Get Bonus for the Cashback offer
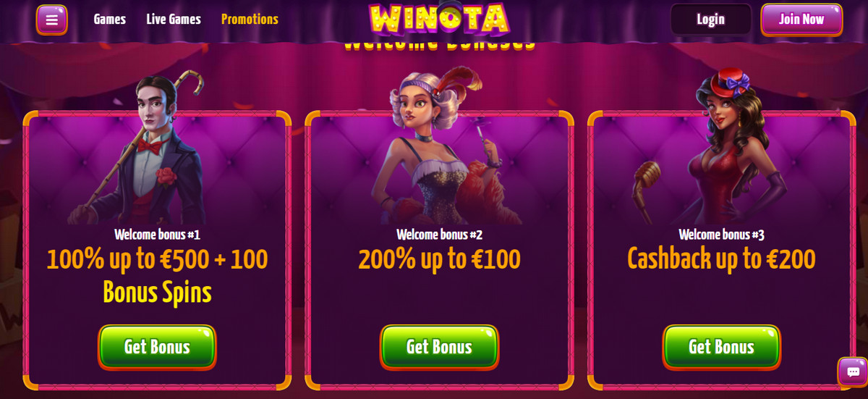 tap(721, 347)
